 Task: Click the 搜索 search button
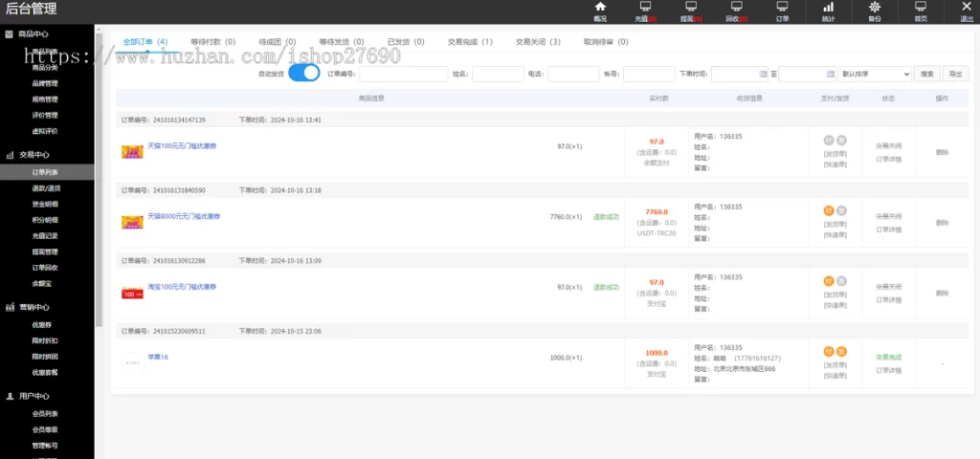(926, 74)
